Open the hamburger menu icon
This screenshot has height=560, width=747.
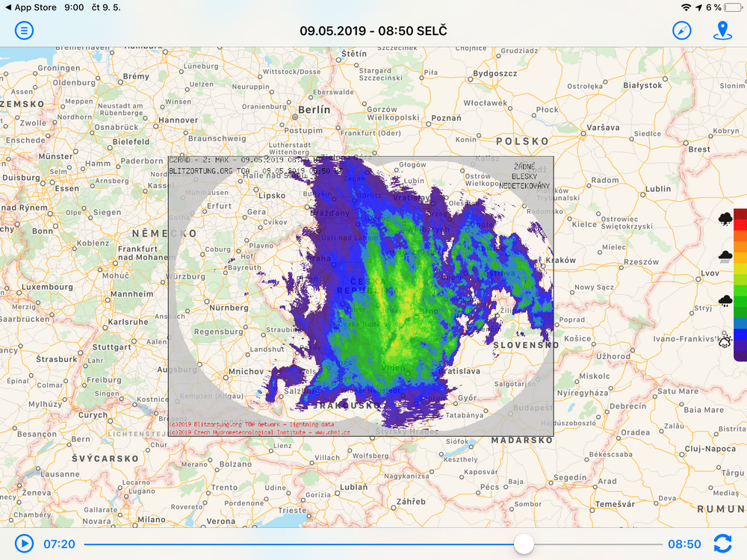(25, 31)
